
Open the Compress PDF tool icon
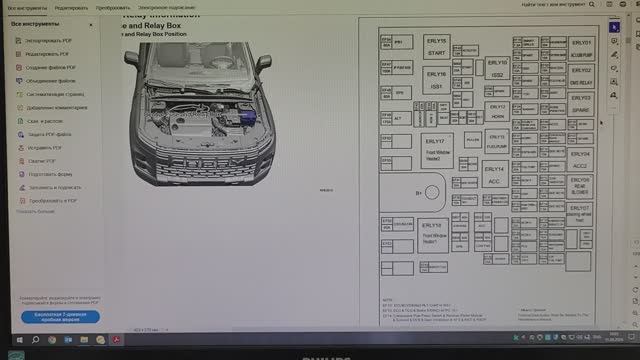(x=22, y=161)
